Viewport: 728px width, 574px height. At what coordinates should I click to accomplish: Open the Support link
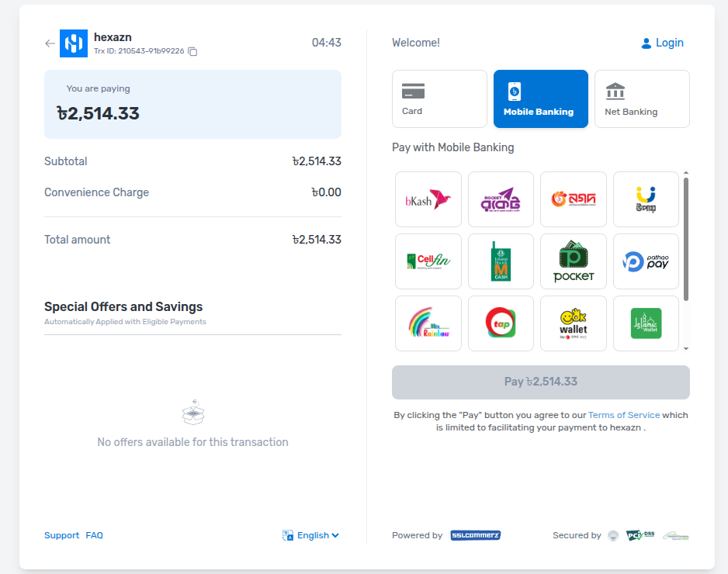click(x=62, y=535)
